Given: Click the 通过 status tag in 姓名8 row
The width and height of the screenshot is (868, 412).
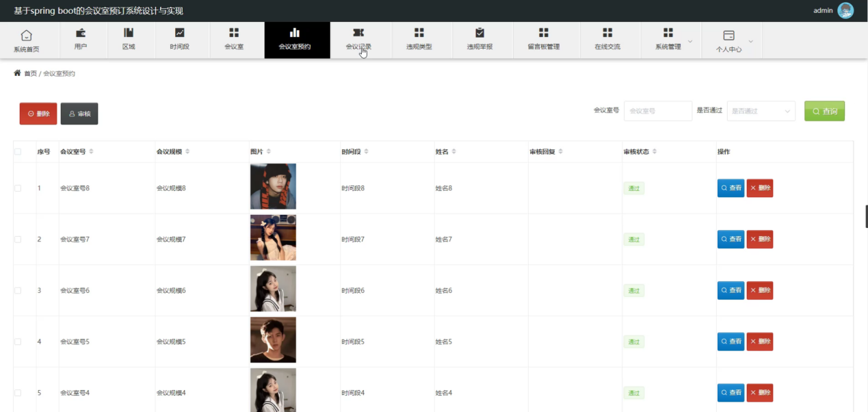Looking at the screenshot, I should 633,188.
